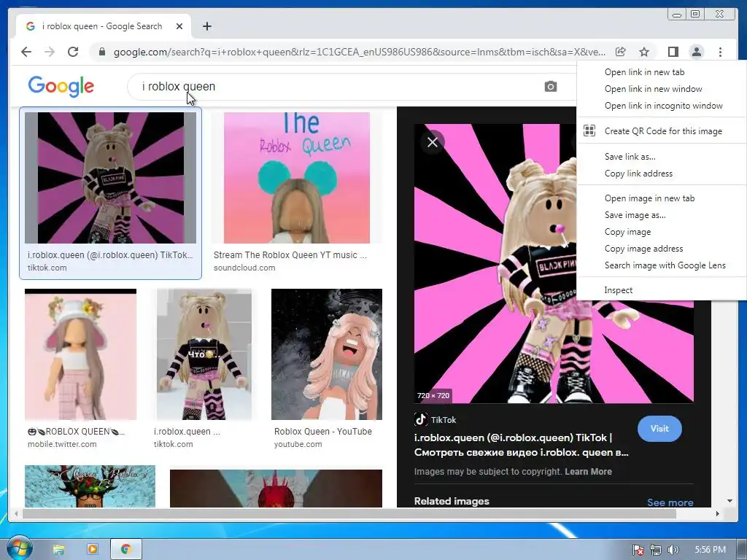747x560 pixels.
Task: Select the i.roblox.queen TikTok pink swirl thumbnail
Action: 110,178
